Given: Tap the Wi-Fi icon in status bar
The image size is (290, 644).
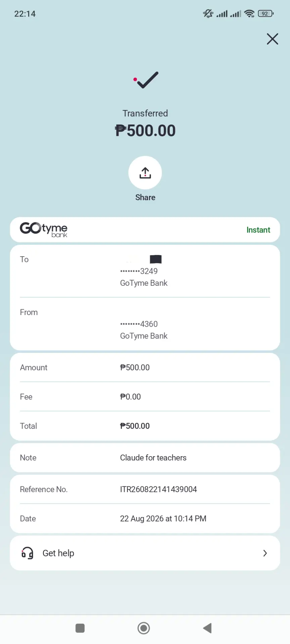Looking at the screenshot, I should click(249, 14).
